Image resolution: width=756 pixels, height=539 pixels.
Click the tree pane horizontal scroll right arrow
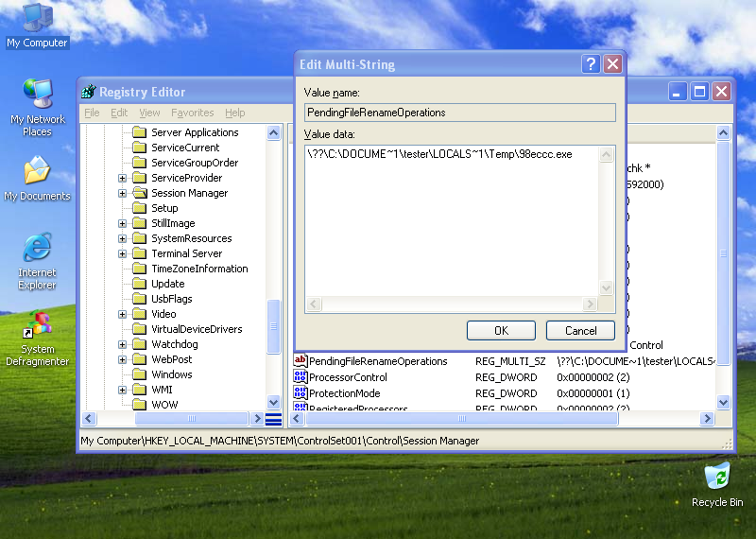coord(256,418)
